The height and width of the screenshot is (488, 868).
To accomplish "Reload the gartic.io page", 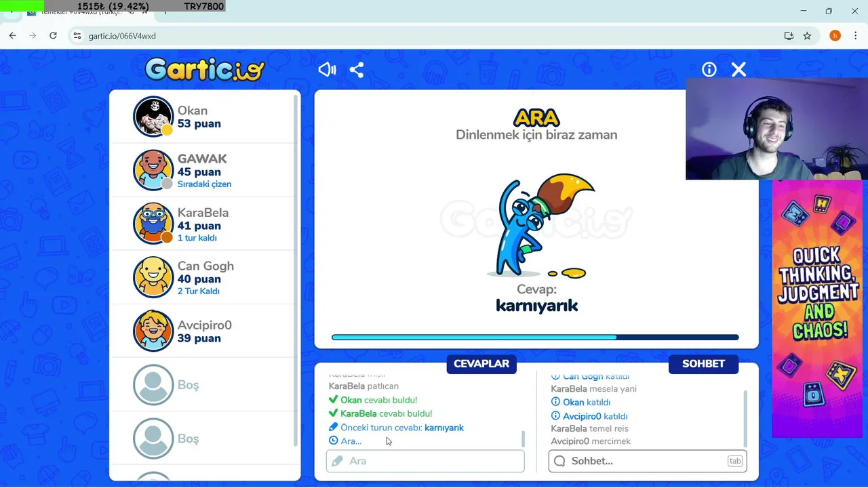I will (x=53, y=35).
